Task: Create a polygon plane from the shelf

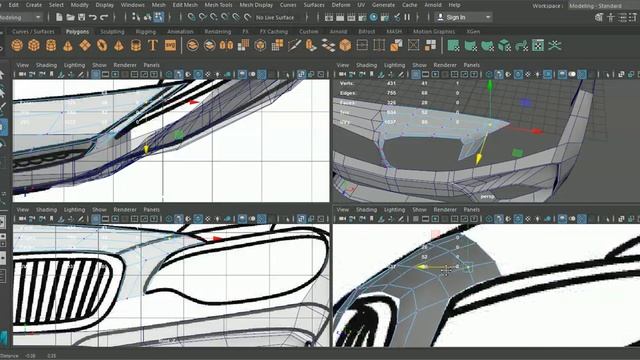Action: (x=85, y=45)
